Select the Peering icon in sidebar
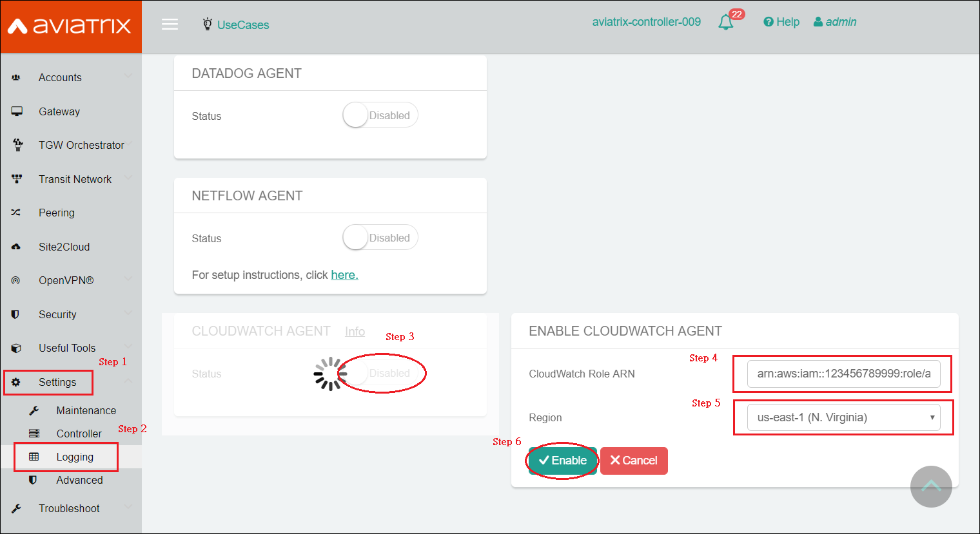The height and width of the screenshot is (534, 980). [17, 213]
